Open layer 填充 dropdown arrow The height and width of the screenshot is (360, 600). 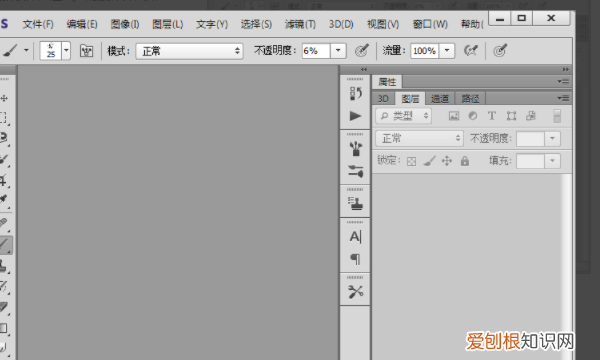[552, 161]
